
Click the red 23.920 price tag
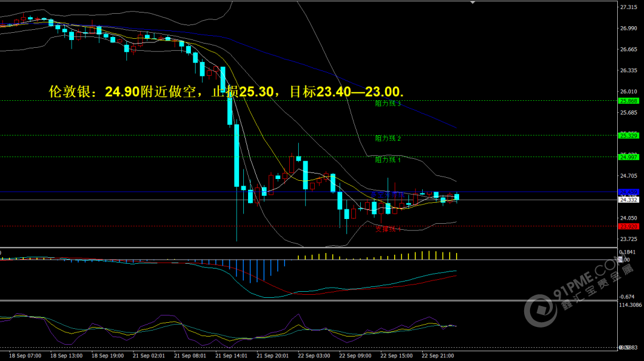[629, 227]
